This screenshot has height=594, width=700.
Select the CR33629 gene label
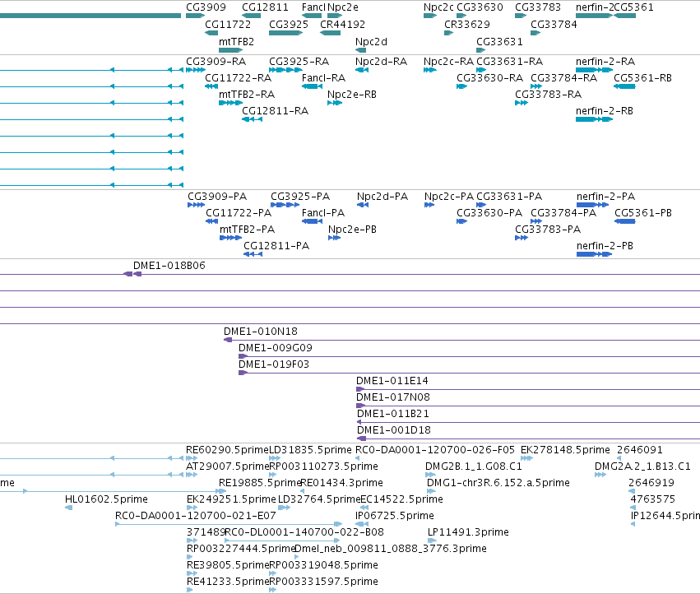coord(467,24)
